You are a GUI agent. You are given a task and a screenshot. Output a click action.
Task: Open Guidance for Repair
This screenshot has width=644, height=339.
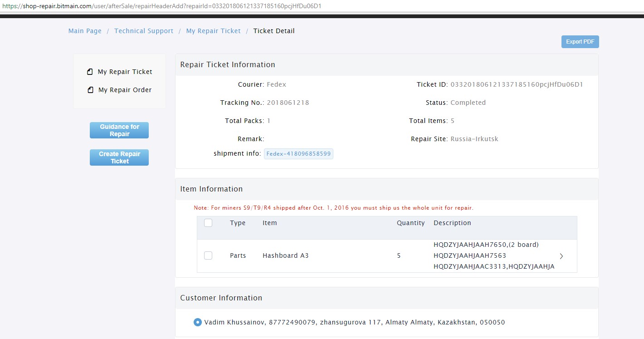tap(119, 130)
